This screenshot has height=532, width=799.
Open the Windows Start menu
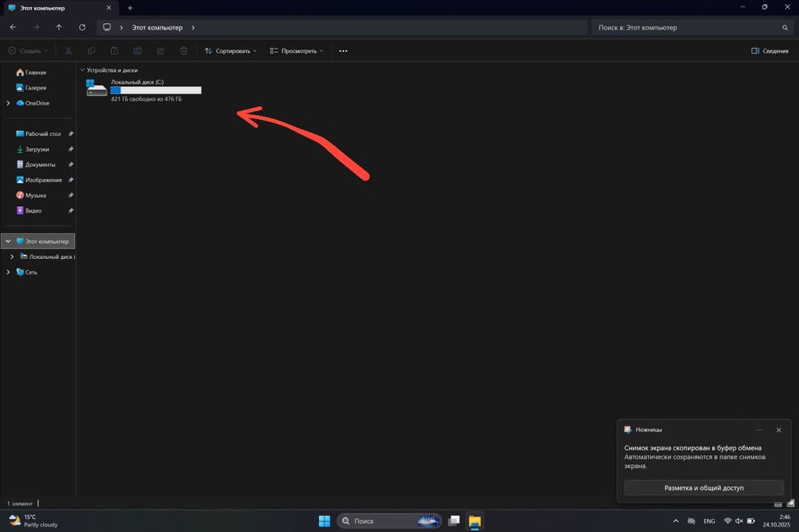coord(324,521)
